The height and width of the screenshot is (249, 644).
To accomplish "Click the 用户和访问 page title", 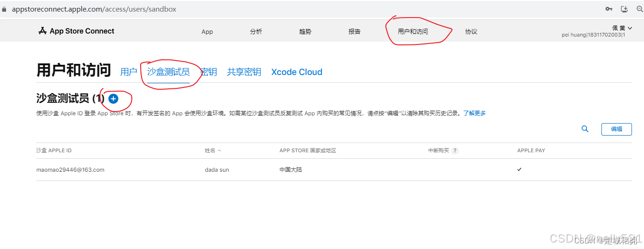I will 74,70.
